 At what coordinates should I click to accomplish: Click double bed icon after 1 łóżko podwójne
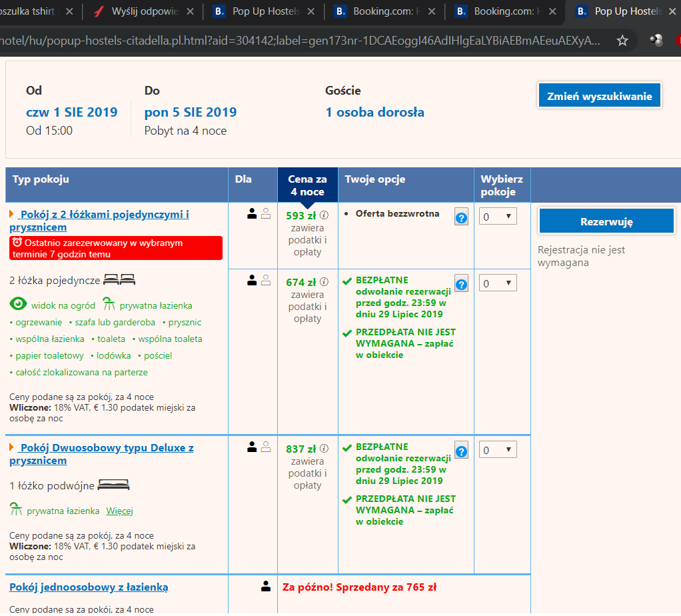113,485
